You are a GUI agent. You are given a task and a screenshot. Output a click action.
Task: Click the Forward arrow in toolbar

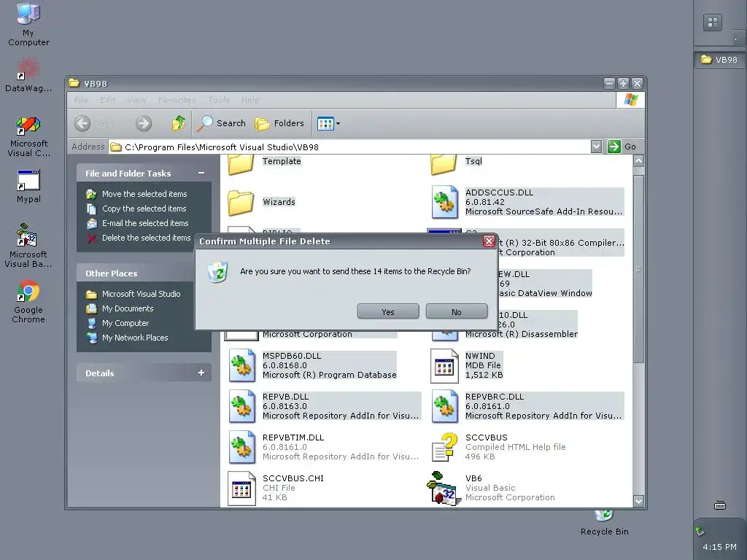144,123
